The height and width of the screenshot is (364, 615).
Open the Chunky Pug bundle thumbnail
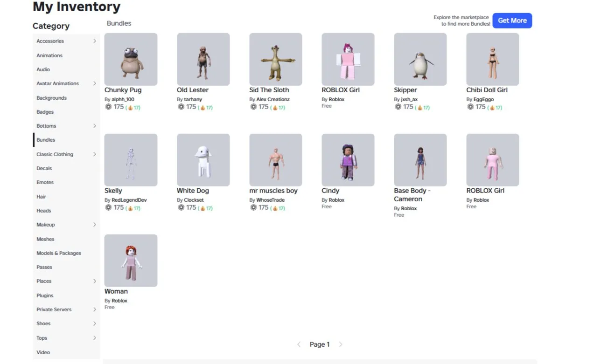(x=131, y=59)
